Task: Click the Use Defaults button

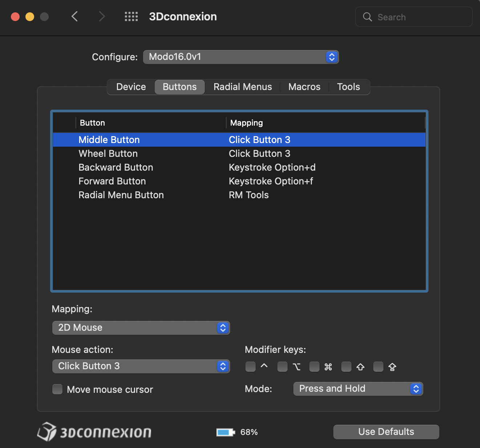Action: tap(386, 432)
